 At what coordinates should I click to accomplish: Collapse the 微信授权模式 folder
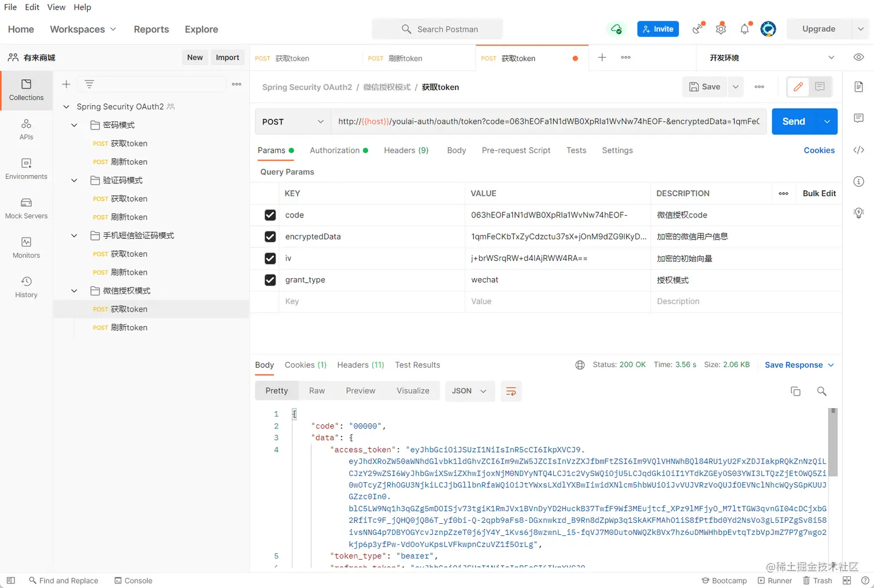point(74,291)
